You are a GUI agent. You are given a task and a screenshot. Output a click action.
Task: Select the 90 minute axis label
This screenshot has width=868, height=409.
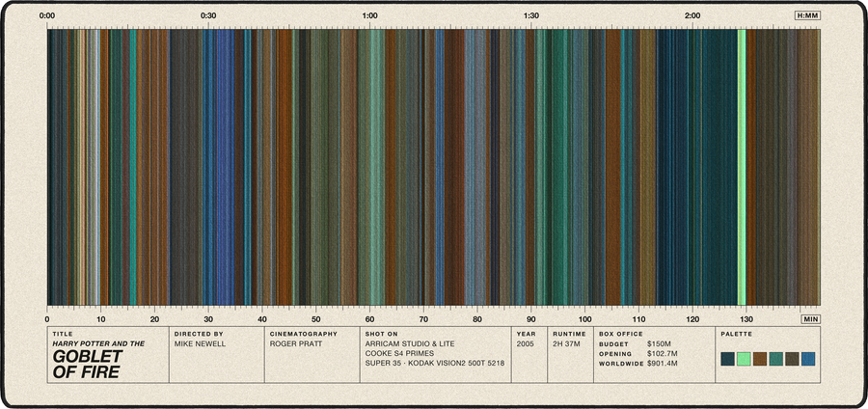530,318
